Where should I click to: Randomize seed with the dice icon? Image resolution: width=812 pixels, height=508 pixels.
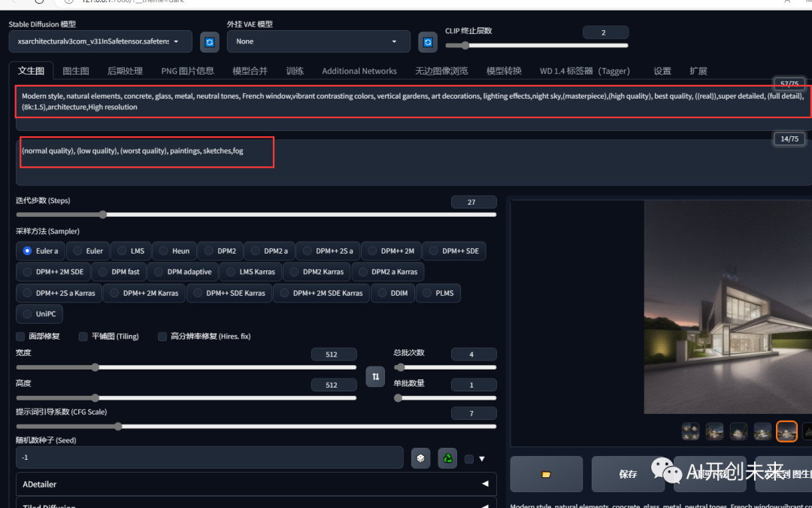(x=420, y=458)
